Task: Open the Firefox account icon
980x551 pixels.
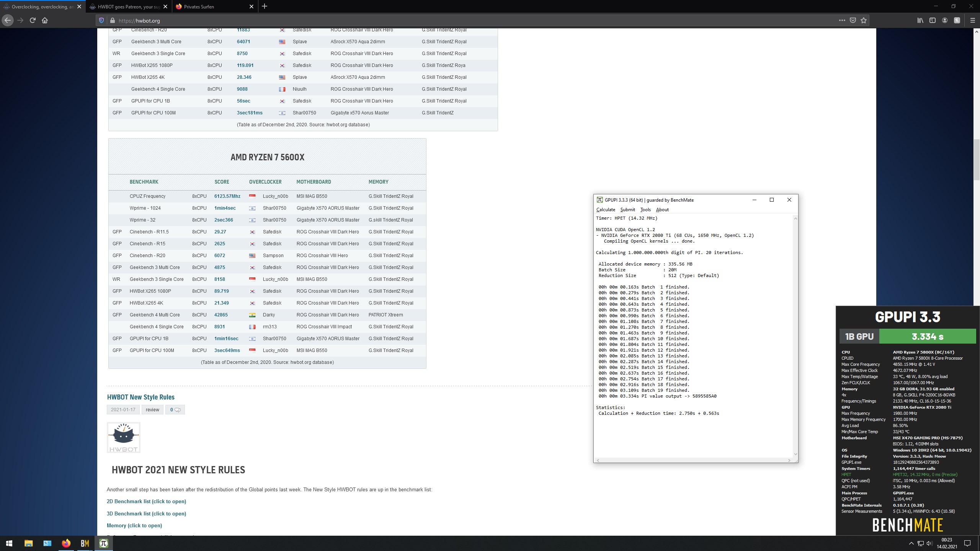Action: [945, 20]
